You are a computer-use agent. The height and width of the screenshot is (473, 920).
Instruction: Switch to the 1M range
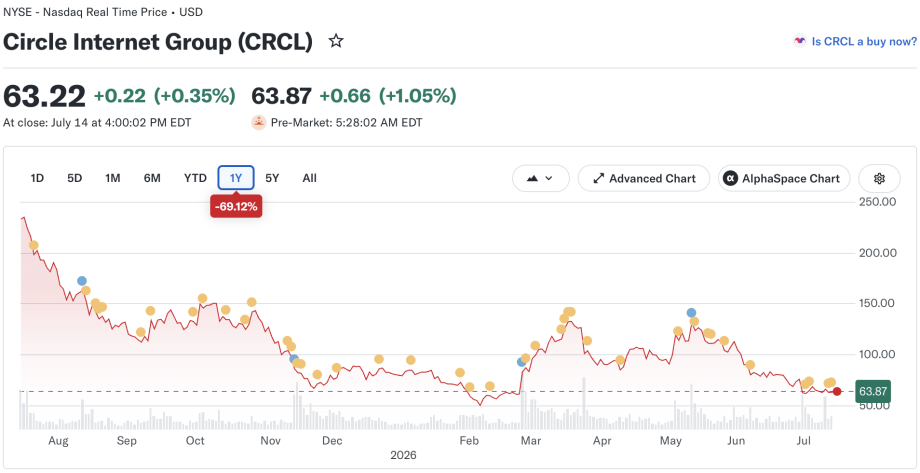click(x=113, y=178)
